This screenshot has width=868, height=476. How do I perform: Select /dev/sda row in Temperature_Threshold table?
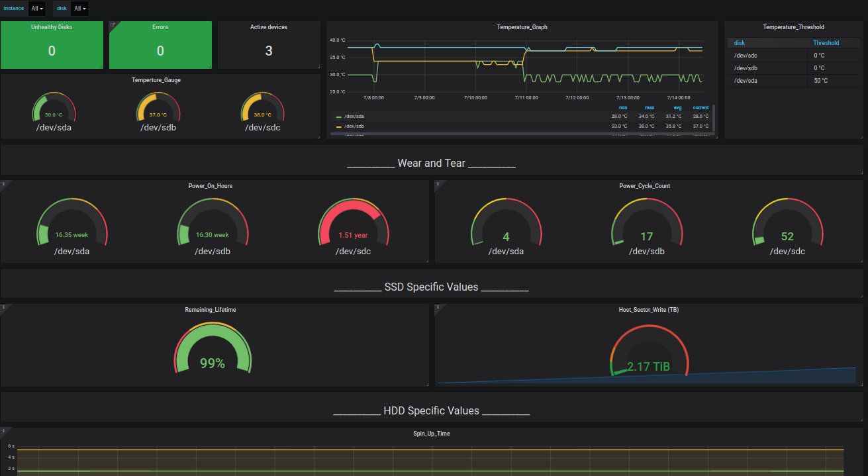[x=793, y=81]
